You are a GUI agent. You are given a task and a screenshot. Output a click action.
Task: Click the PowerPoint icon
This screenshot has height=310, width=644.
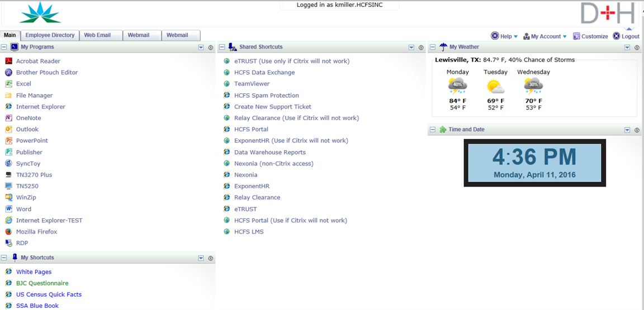pyautogui.click(x=8, y=141)
